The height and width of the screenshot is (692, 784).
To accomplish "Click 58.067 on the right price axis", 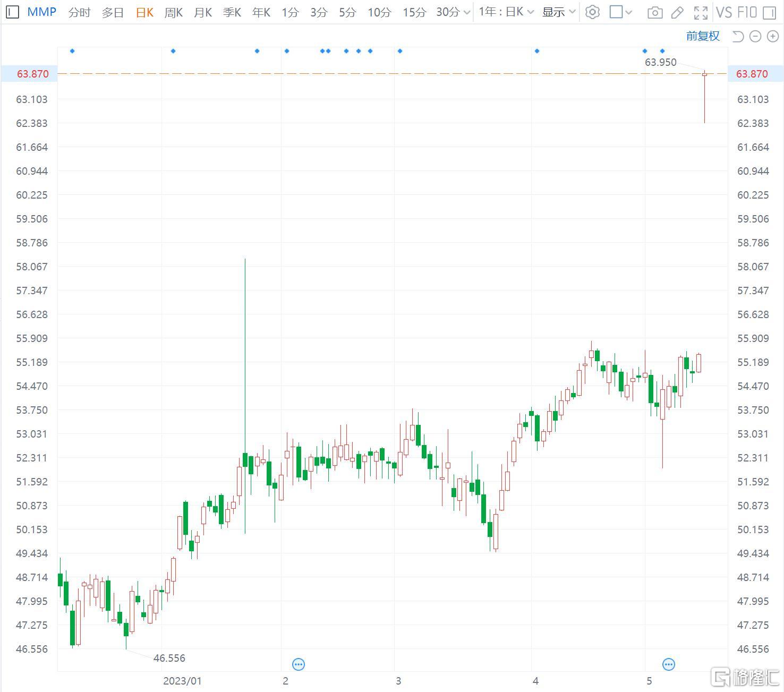I will point(753,267).
